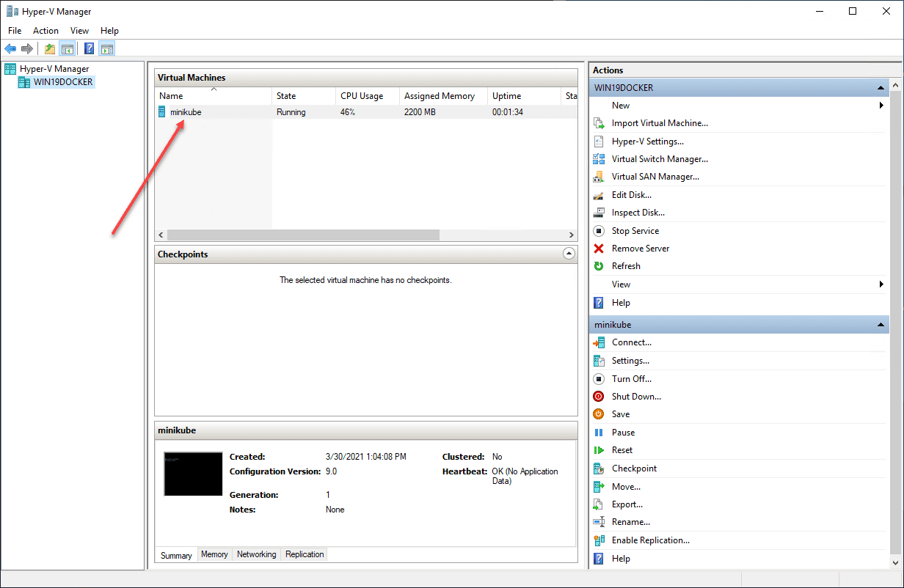
Task: Collapse the minikube actions section
Action: click(880, 323)
